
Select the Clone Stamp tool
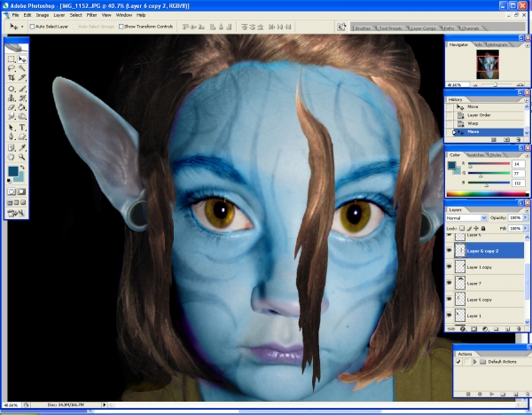(x=12, y=98)
